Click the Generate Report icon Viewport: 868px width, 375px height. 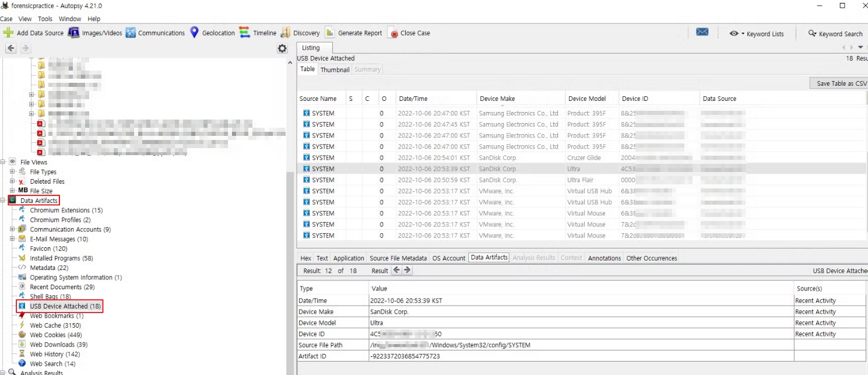pyautogui.click(x=330, y=33)
